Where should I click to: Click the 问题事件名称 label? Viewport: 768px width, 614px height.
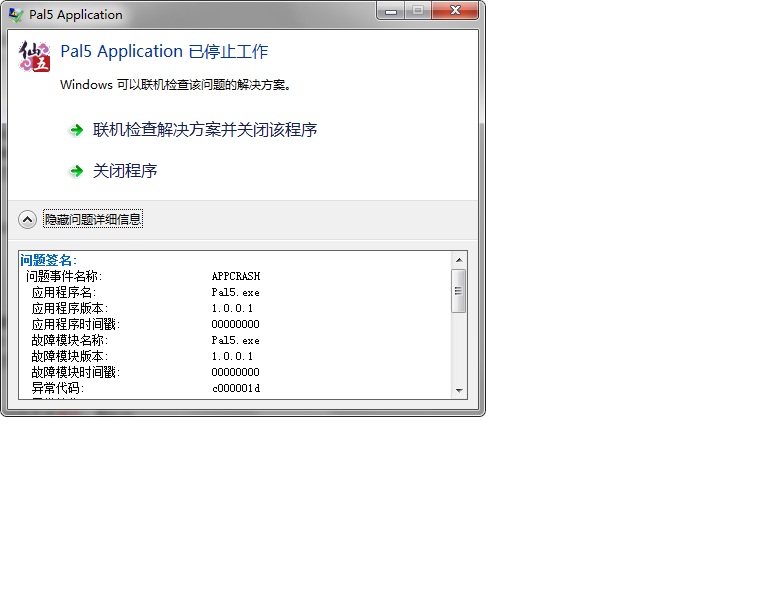pyautogui.click(x=64, y=276)
